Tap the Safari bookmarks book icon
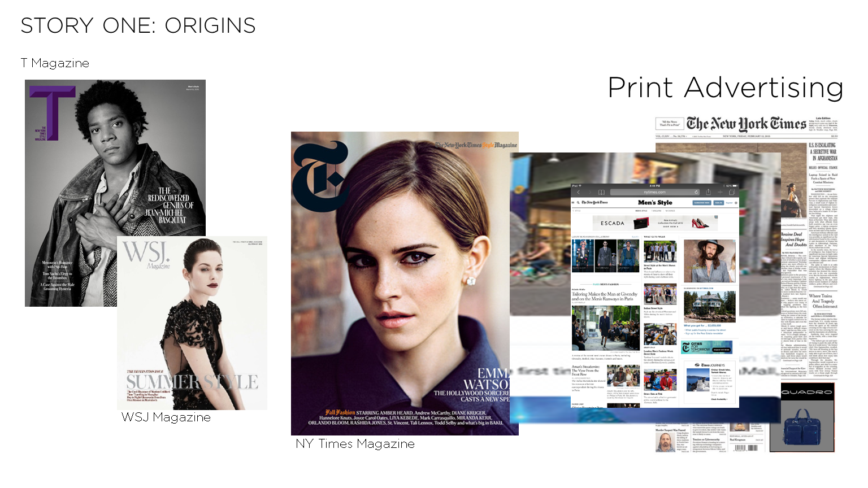The height and width of the screenshot is (488, 868). coord(601,192)
